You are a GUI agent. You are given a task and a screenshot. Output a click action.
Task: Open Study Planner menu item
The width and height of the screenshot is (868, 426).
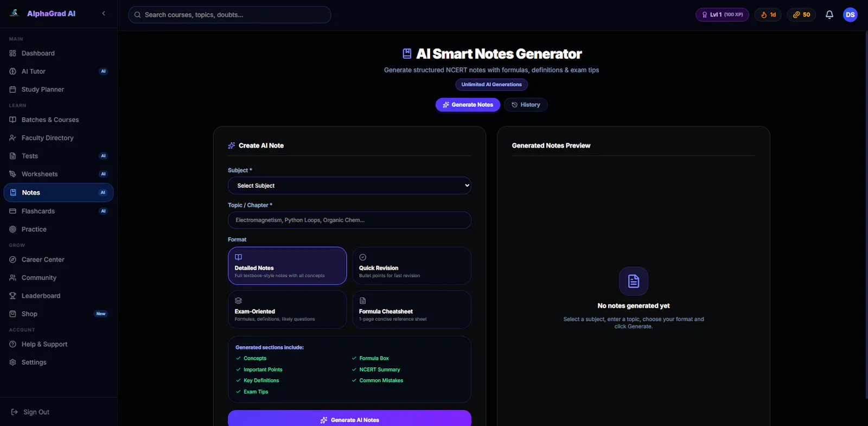[59, 90]
